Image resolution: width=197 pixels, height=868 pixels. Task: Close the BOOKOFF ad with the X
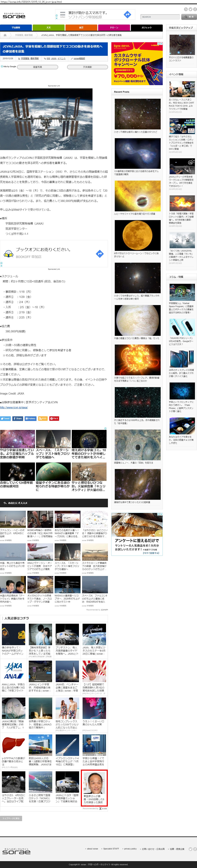(1, 266)
